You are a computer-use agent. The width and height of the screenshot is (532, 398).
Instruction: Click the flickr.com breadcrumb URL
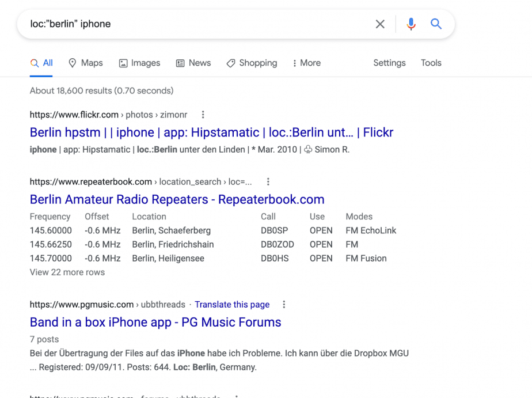pyautogui.click(x=109, y=115)
